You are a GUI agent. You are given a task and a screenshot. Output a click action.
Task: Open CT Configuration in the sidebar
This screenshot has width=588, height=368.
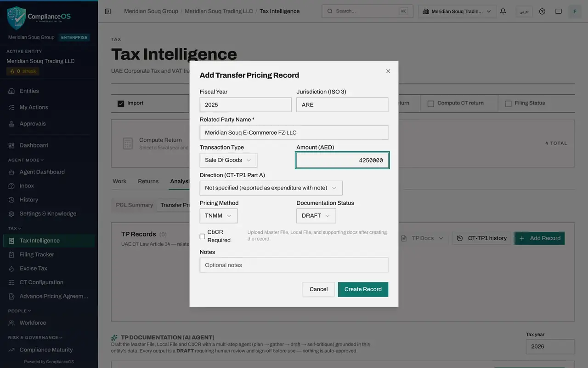tap(49, 282)
